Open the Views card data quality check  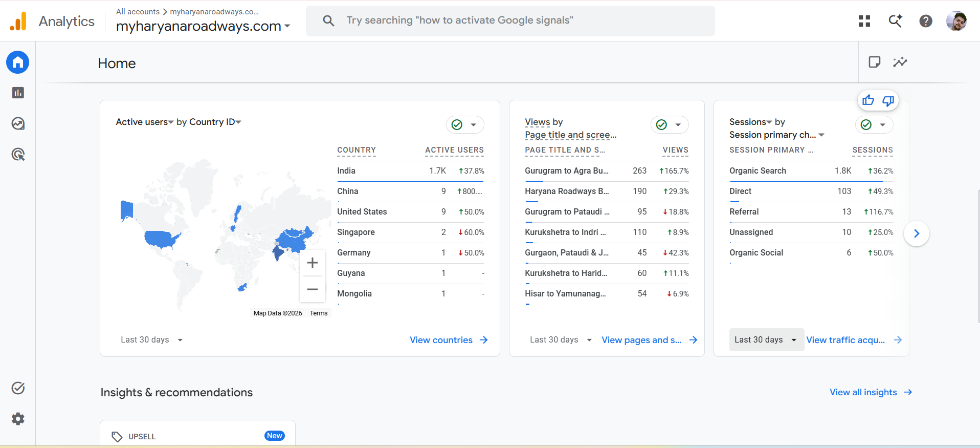coord(670,125)
